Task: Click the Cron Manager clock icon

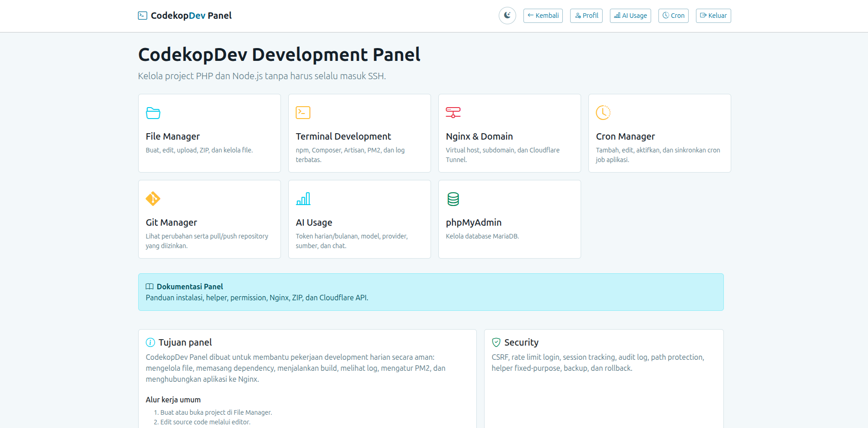Action: (603, 113)
